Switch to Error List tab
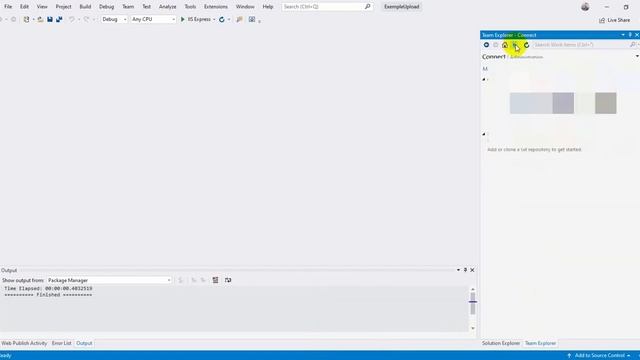Screen dimensions: 640x360 (62, 343)
